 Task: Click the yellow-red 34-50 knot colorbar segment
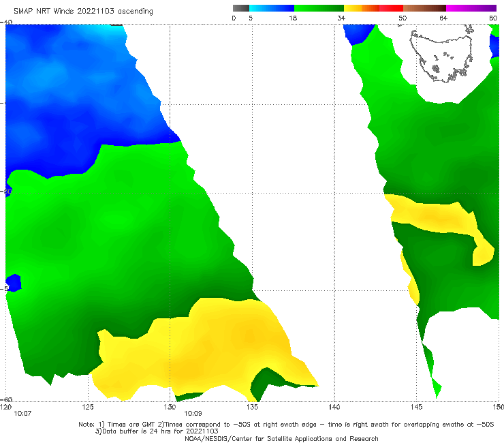[x=373, y=8]
